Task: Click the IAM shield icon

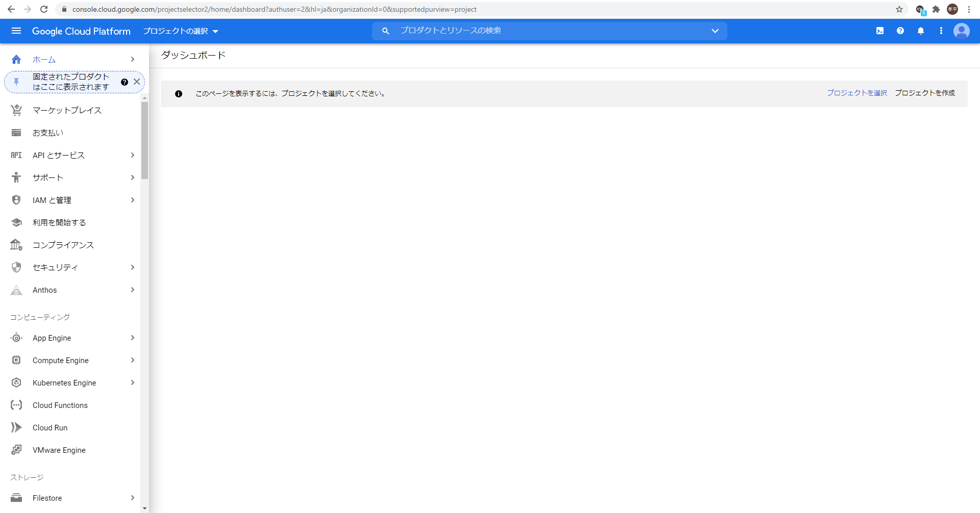Action: (16, 200)
